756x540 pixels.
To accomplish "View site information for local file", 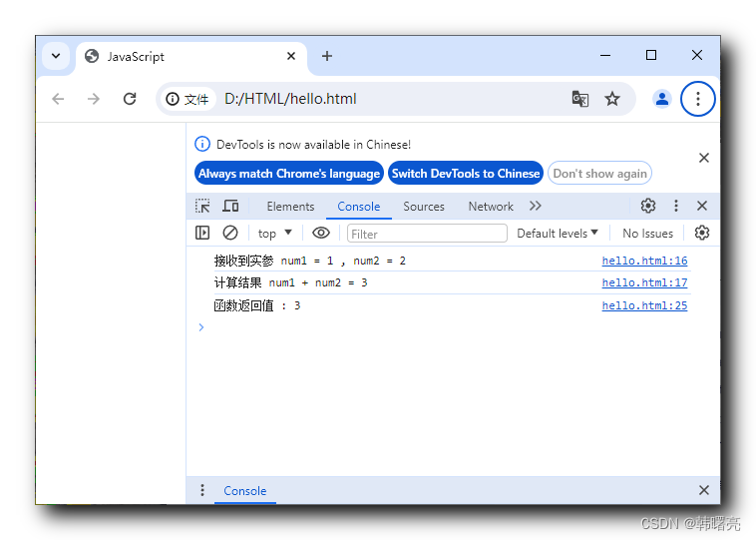I will pyautogui.click(x=188, y=99).
